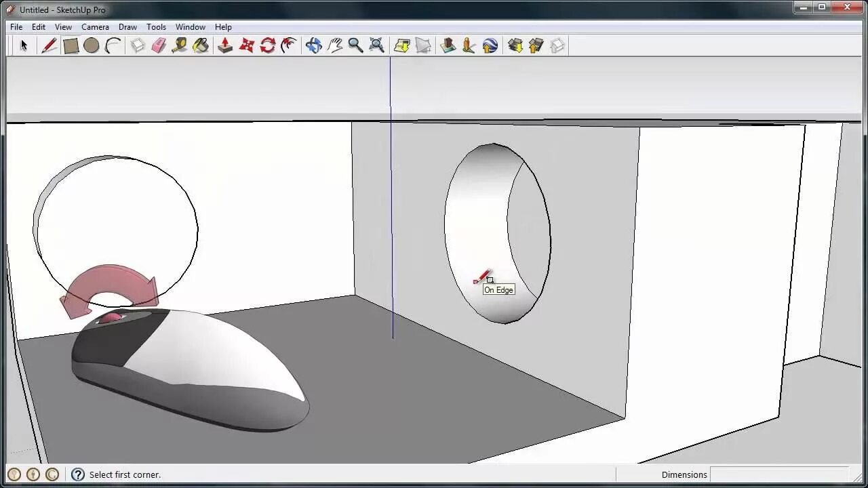Click the Zoom Extents icon
The width and height of the screenshot is (868, 488).
click(x=377, y=45)
